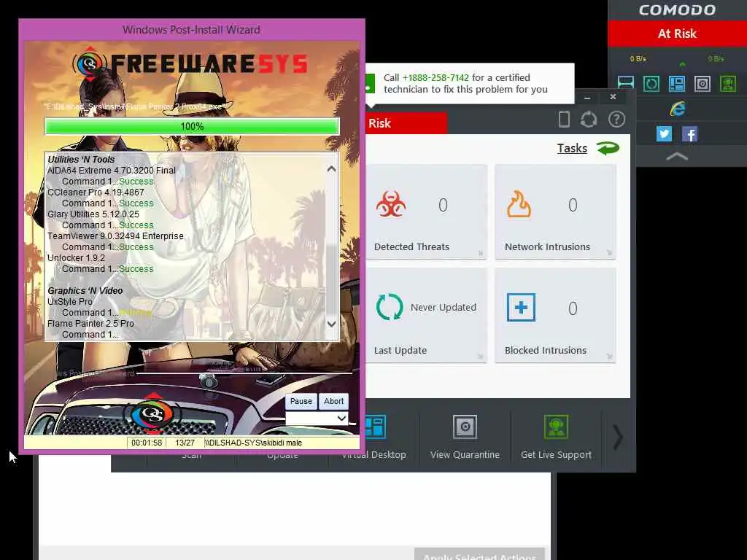
Task: Select TeamViewer 9.0.32494 Enterprise entry
Action: 115,236
